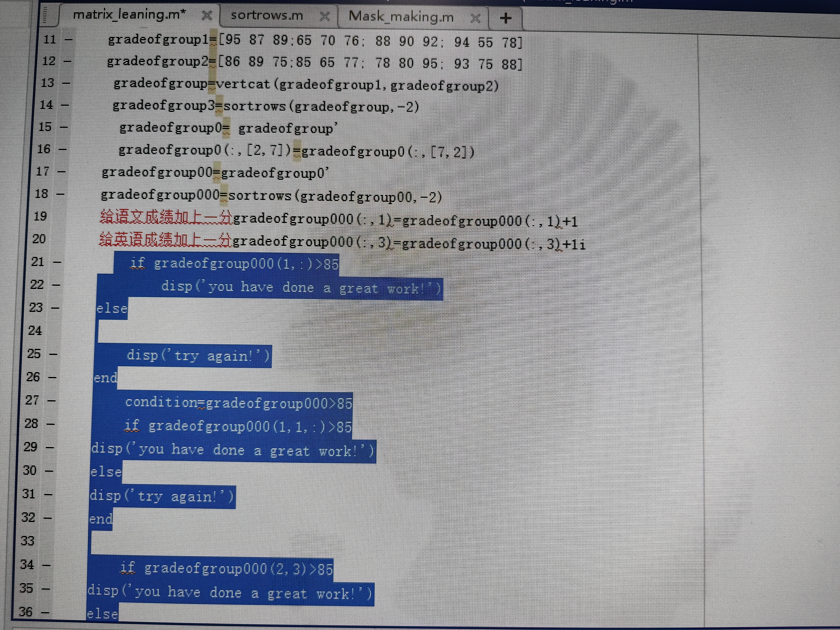
Task: Click 'else' on line 30
Action: point(106,472)
